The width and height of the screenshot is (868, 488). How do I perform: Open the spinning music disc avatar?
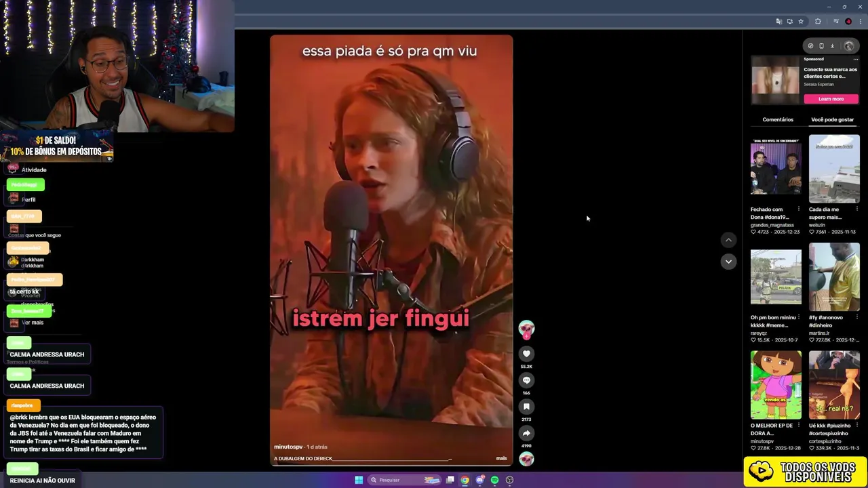[x=526, y=460]
